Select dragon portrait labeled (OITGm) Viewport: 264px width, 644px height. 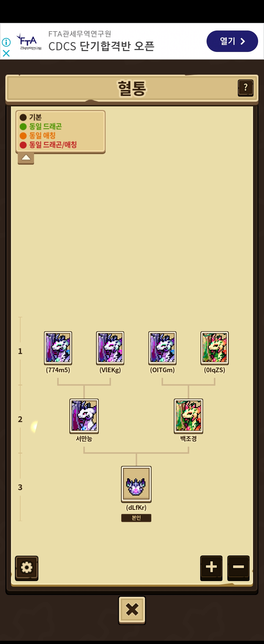162,348
